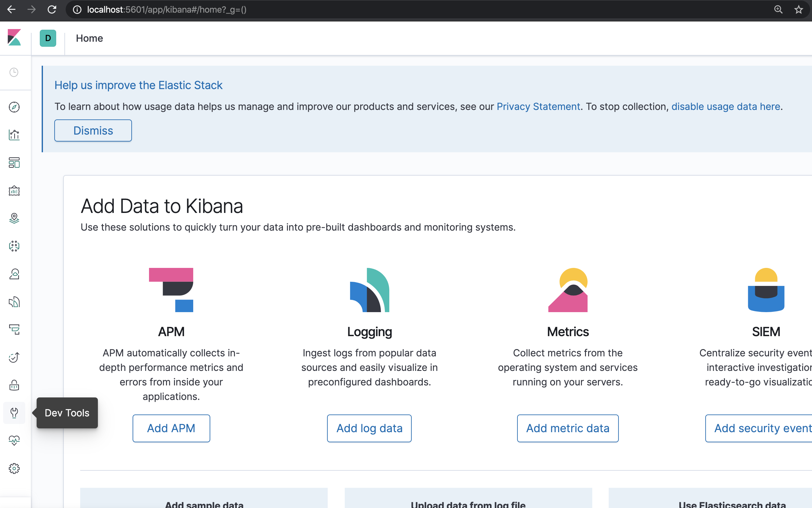Dismiss the usage data banner
This screenshot has height=508, width=812.
click(x=93, y=131)
